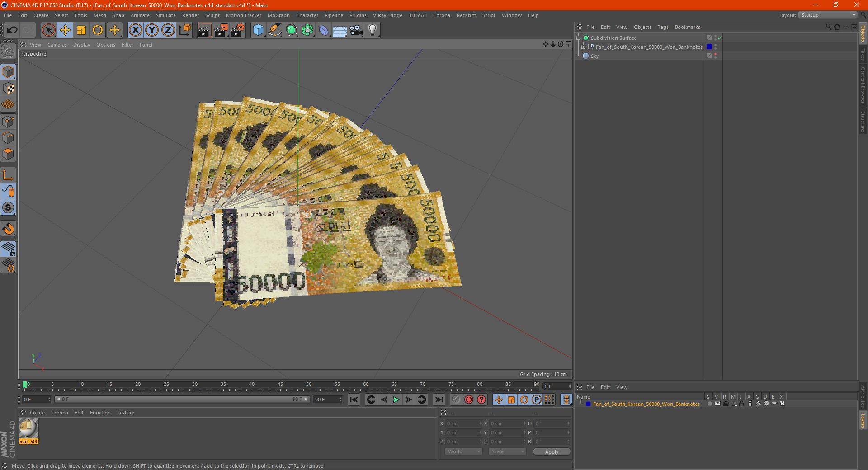Enable record active objects button
The image size is (868, 470).
456,399
